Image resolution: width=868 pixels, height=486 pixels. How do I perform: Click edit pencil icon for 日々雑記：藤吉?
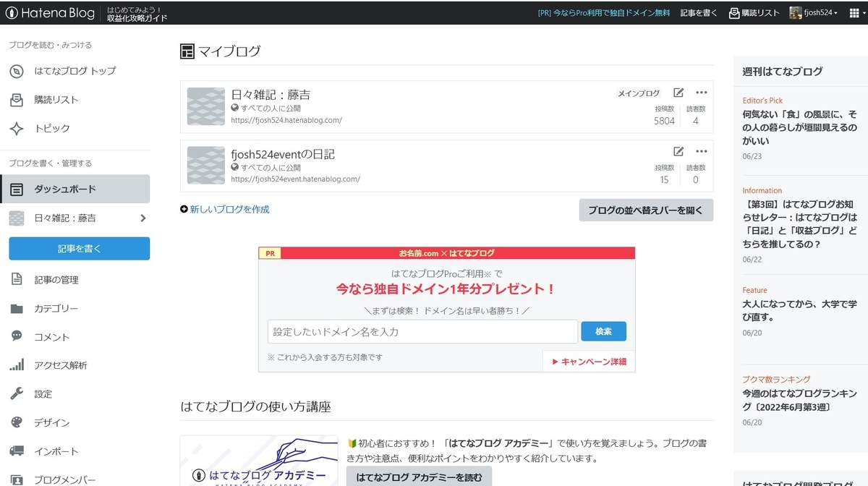click(678, 93)
